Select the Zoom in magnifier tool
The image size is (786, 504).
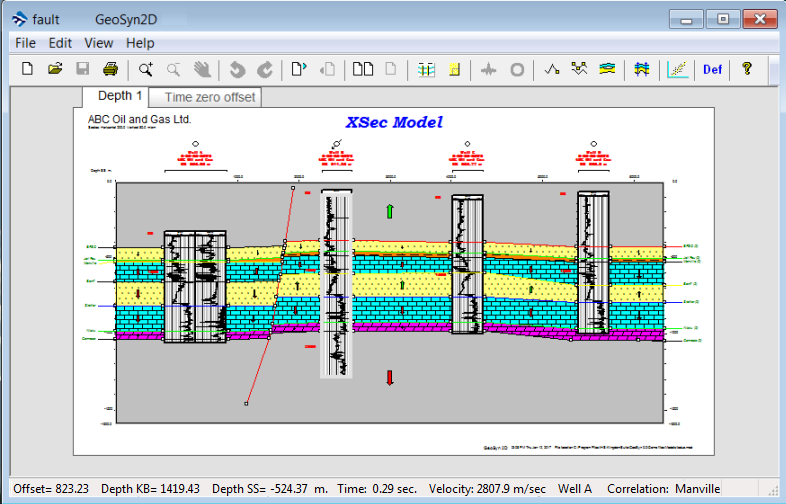[147, 69]
